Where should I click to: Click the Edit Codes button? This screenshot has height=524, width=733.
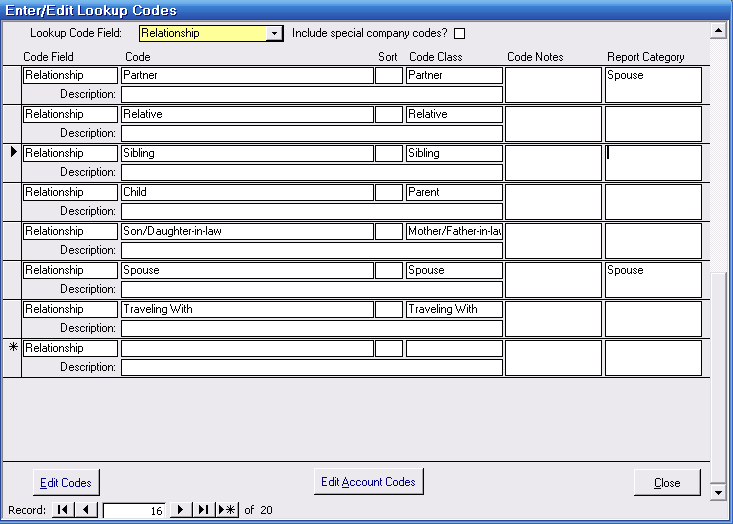pyautogui.click(x=66, y=483)
